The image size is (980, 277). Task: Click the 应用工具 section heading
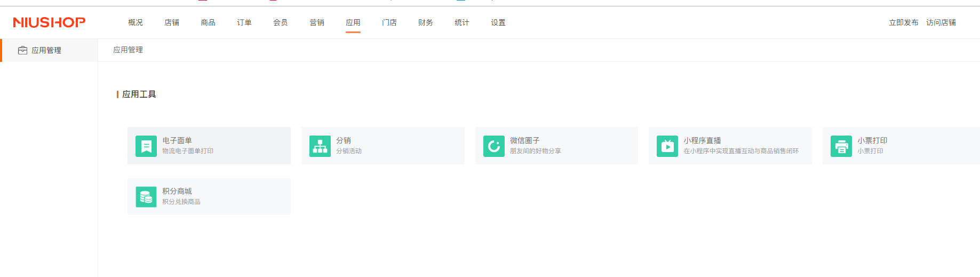pos(139,94)
